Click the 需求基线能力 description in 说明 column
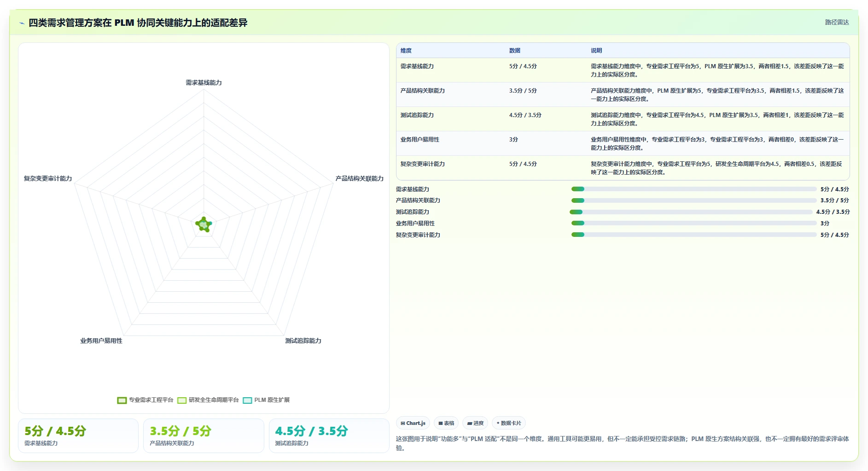 click(x=717, y=70)
